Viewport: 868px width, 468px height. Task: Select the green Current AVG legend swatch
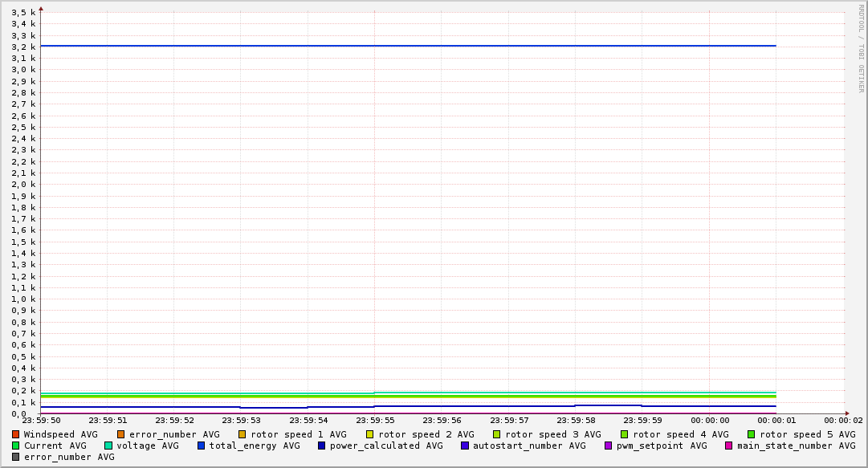[15, 446]
